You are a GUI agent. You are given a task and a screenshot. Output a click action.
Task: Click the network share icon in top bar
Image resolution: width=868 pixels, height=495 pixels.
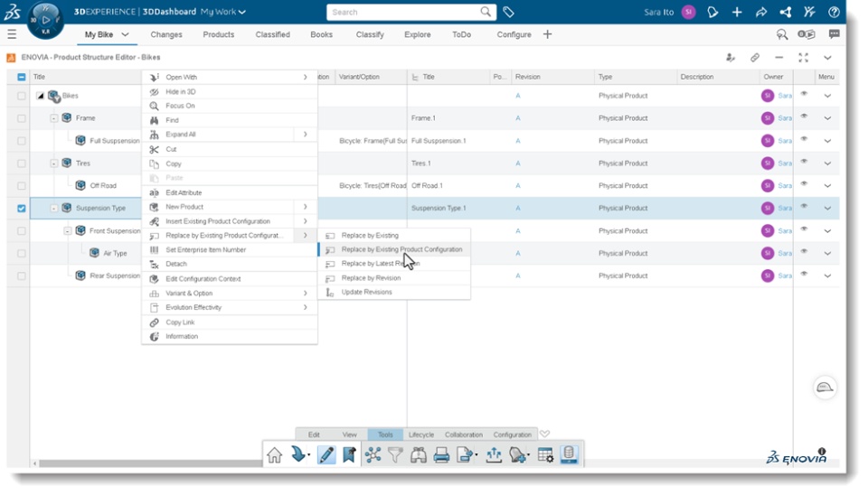(786, 12)
